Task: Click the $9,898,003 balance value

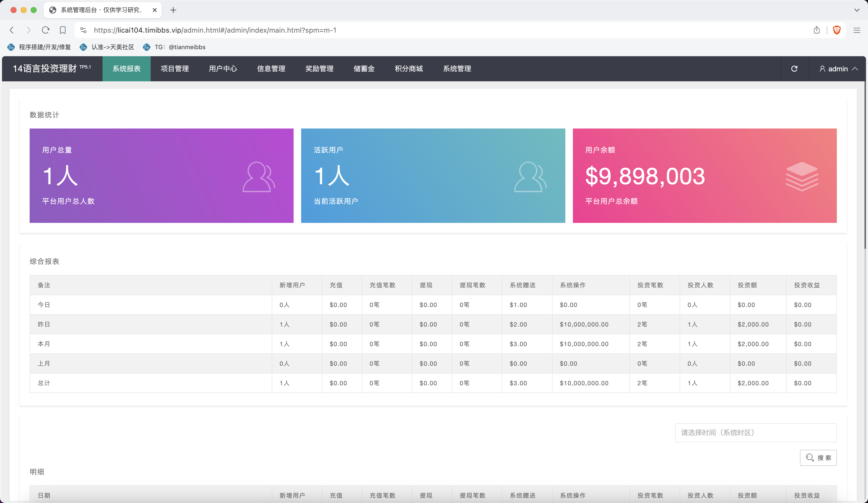Action: pyautogui.click(x=645, y=176)
